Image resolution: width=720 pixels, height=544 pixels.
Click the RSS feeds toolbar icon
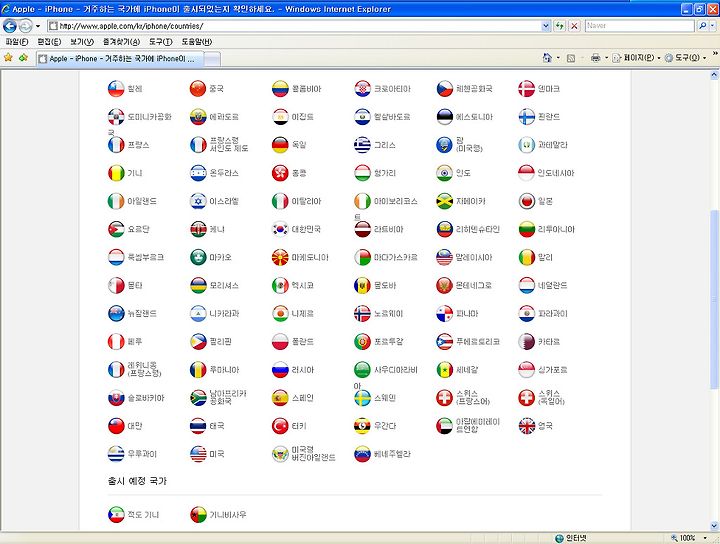pos(570,58)
